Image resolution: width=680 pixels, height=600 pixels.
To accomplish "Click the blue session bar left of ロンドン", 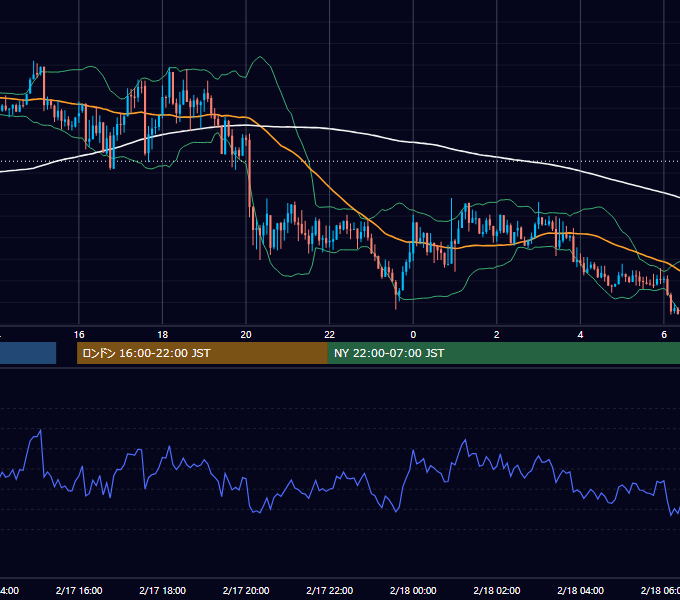I will [x=28, y=353].
